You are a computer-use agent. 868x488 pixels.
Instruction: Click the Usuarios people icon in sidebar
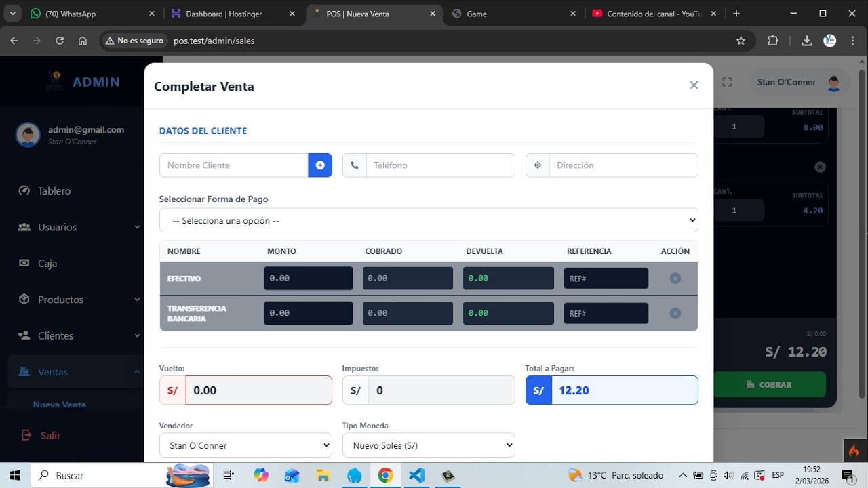click(x=24, y=227)
